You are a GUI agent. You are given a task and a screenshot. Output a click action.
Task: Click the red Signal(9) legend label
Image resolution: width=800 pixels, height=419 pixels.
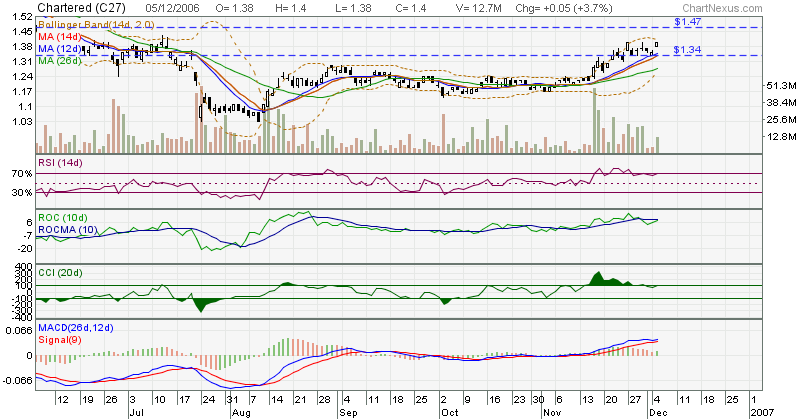coord(60,340)
